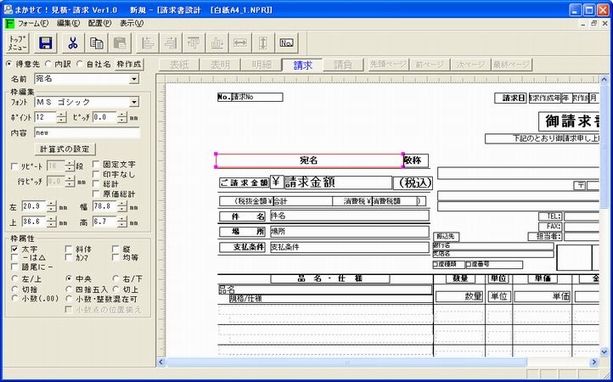Click the align top edges icon
Viewport: 613px width, 382px height.
click(194, 43)
